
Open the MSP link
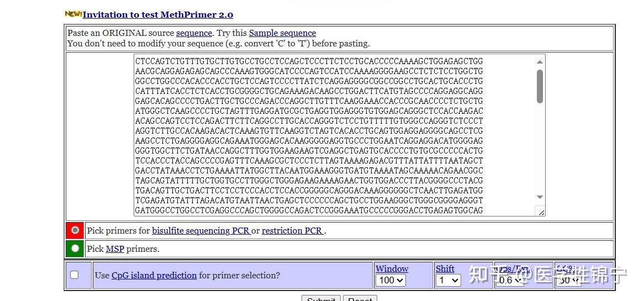[x=115, y=249]
